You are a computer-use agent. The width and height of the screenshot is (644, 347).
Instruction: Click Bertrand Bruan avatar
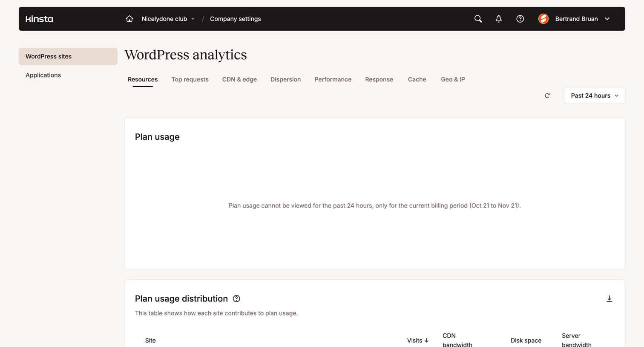543,19
